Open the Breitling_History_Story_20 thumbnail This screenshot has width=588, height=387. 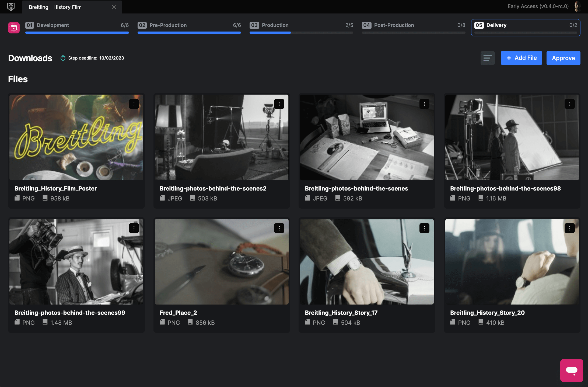[512, 262]
